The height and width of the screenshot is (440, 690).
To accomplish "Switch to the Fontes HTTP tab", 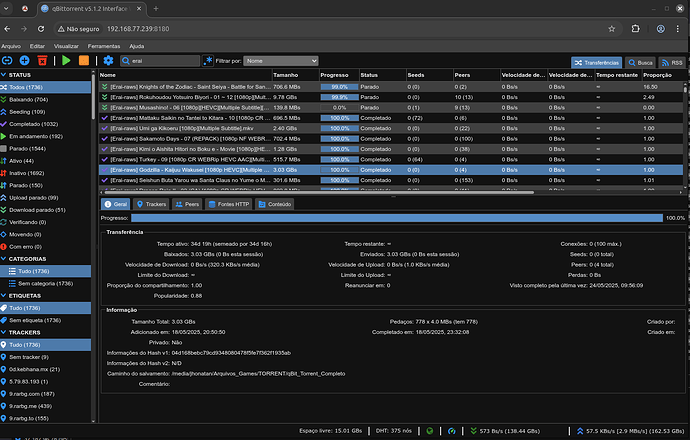I will point(228,204).
